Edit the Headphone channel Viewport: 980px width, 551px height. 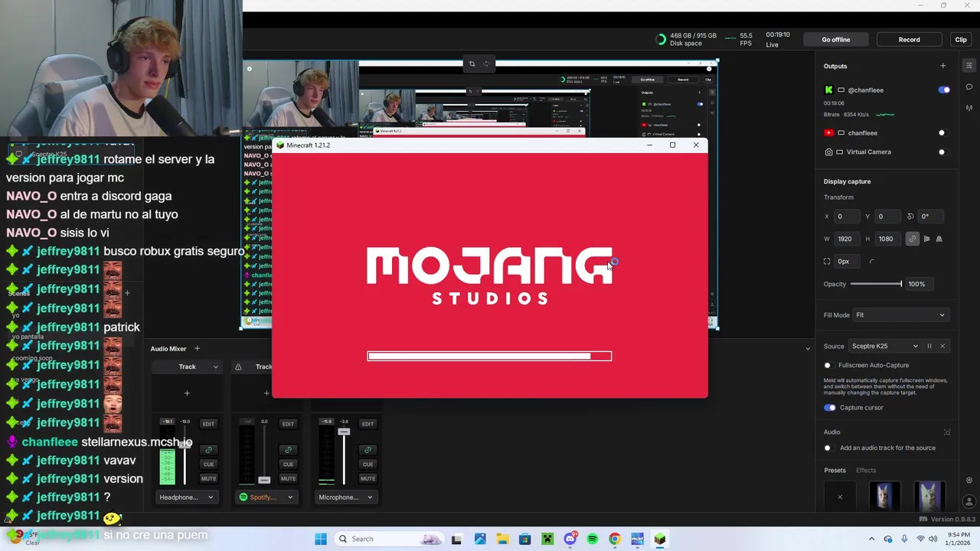[x=208, y=424]
